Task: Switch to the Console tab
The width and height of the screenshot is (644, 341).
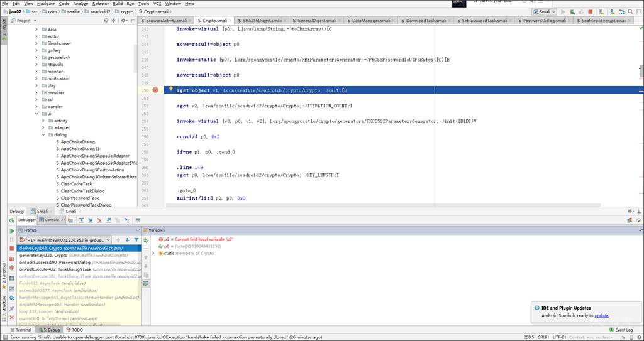Action: click(52, 220)
